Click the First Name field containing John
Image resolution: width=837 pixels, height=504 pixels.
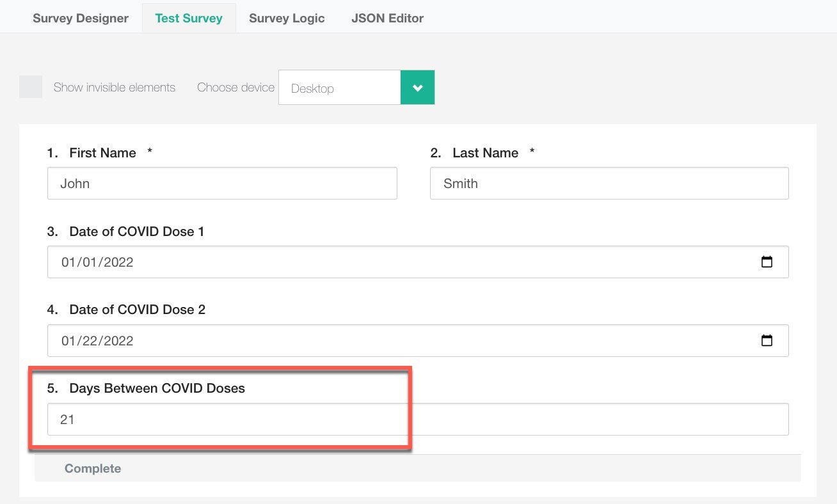tap(222, 184)
